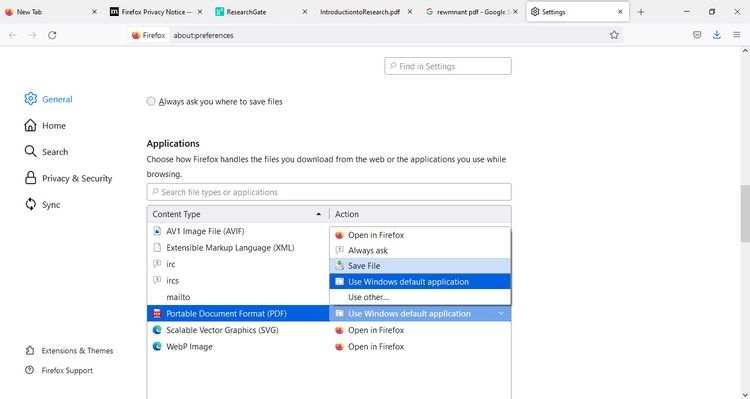Screen dimensions: 750x399
Task: Click the scrollbar up arrow
Action: click(745, 50)
